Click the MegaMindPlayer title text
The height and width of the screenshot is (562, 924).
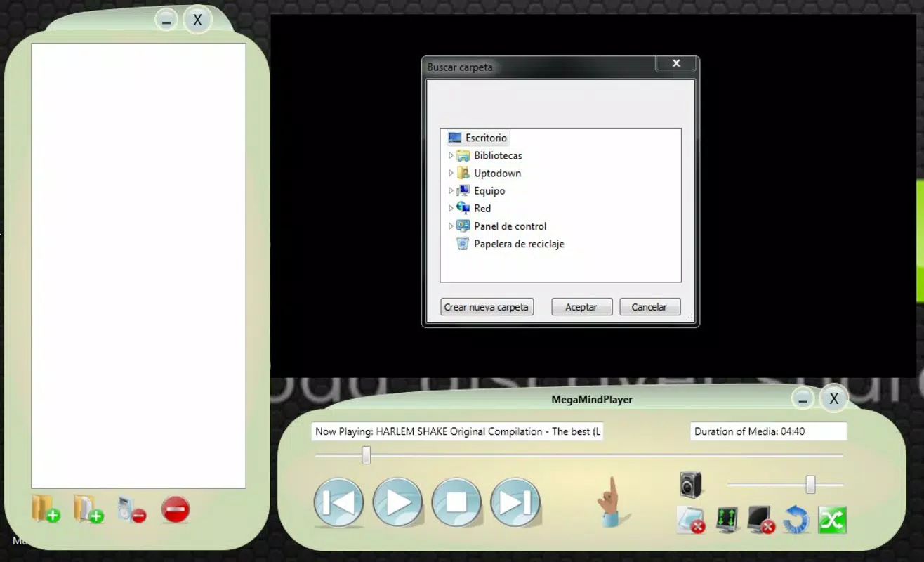pos(592,400)
